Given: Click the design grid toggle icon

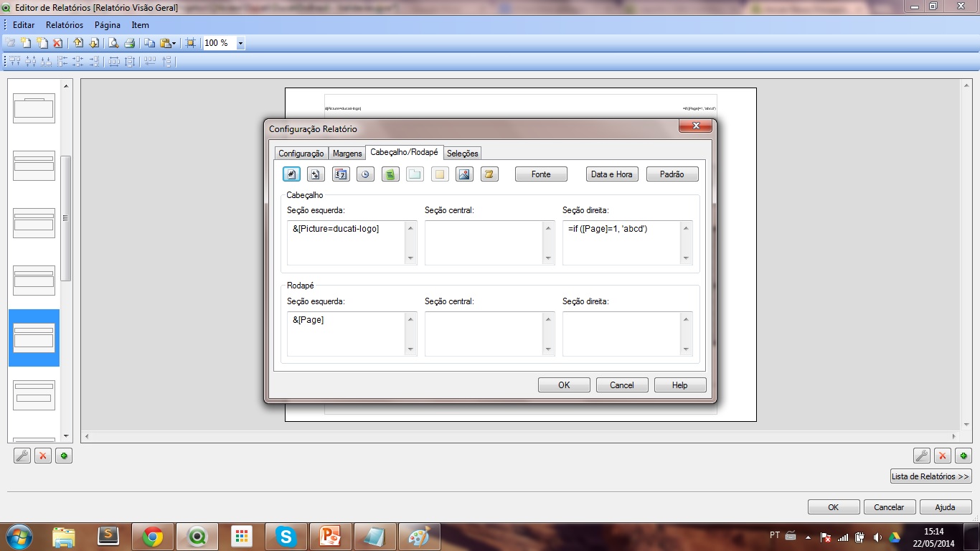Looking at the screenshot, I should (190, 43).
